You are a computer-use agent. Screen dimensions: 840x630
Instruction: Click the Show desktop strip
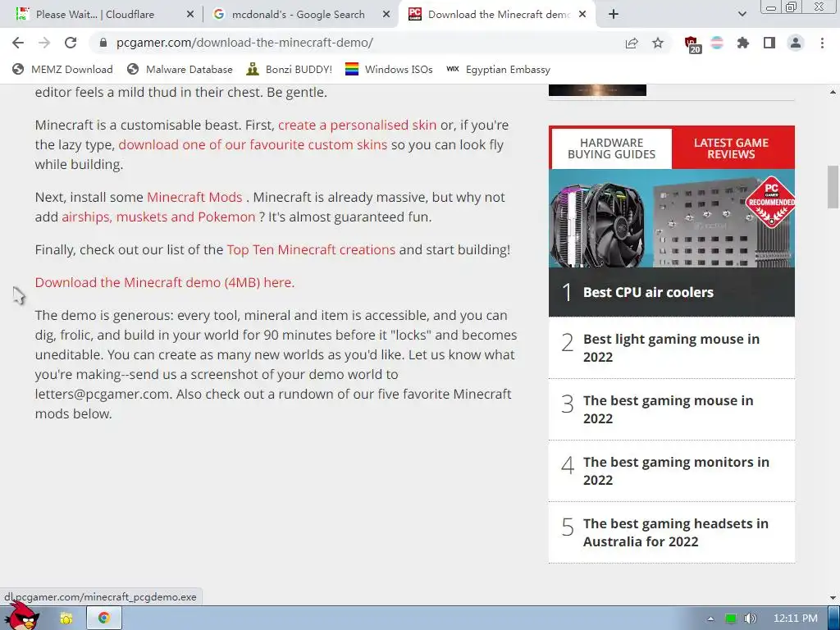pos(833,619)
